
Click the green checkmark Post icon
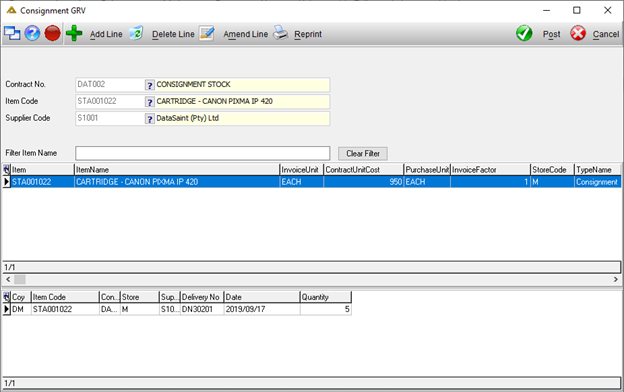click(x=524, y=33)
